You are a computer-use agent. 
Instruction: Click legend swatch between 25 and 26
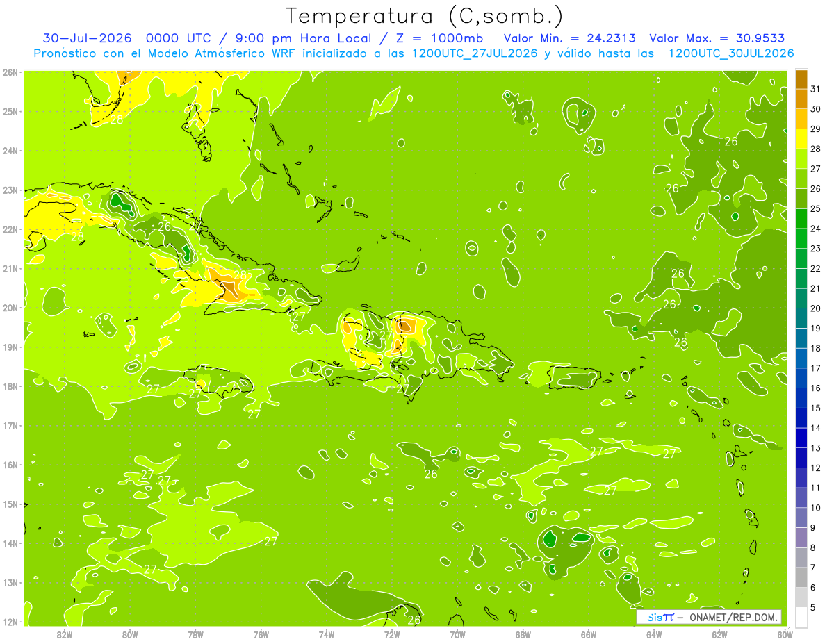pos(801,199)
